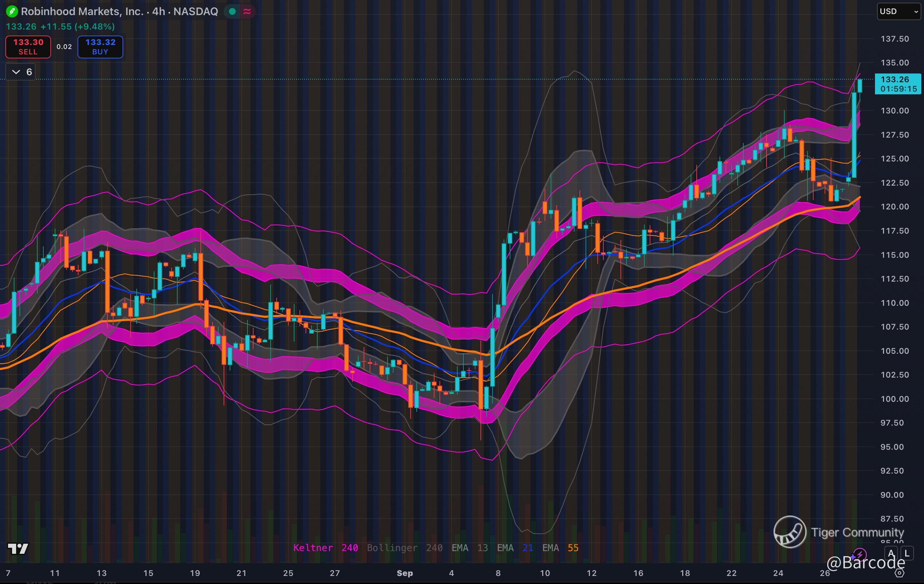Click the TradingView logo in corner
The image size is (924, 584).
pyautogui.click(x=18, y=549)
